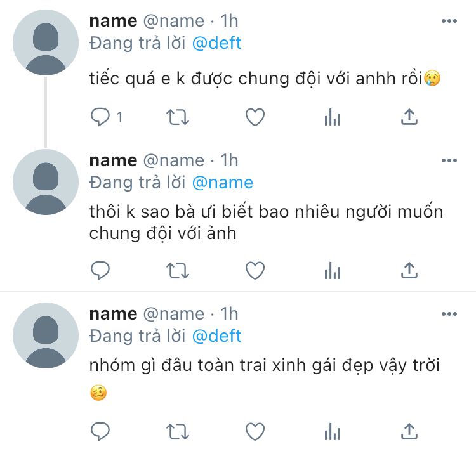
Task: Like the 'tiếc quá e k' tweet
Action: pos(255,117)
